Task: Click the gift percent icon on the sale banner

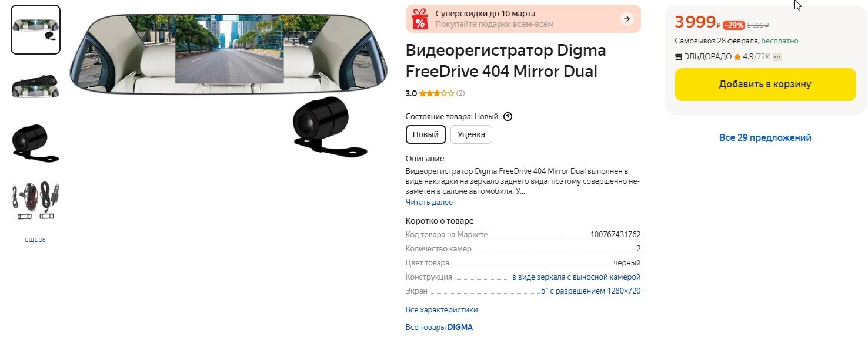Action: 420,19
